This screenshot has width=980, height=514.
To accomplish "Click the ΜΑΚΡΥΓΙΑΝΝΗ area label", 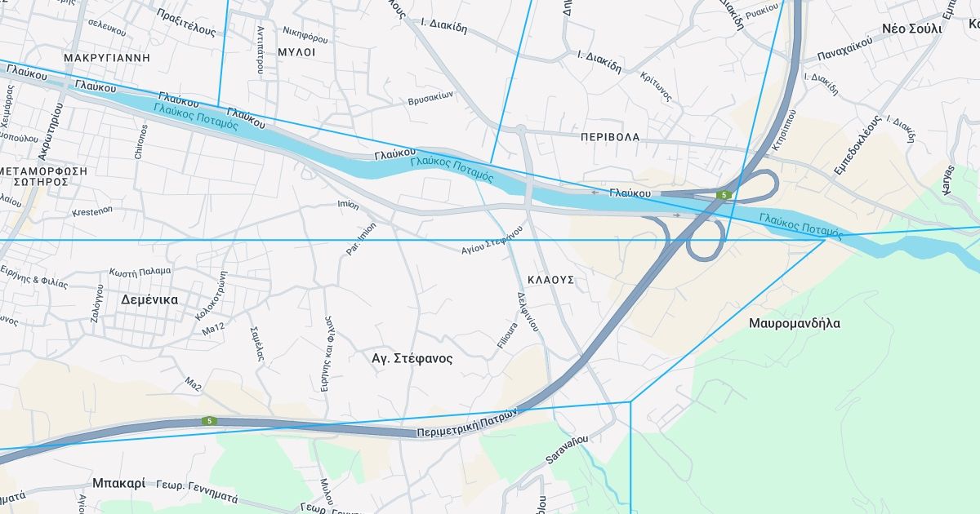I will click(x=107, y=58).
